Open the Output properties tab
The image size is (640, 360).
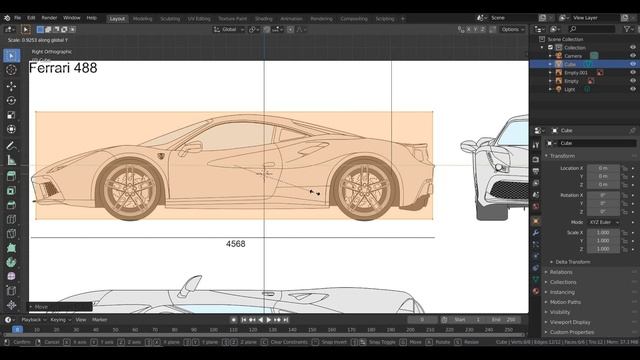pos(536,171)
